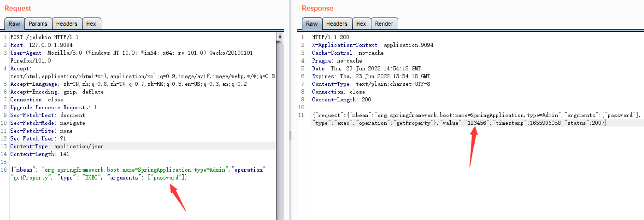
Task: Click 'Content-Length: 200' response line
Action: pyautogui.click(x=342, y=100)
